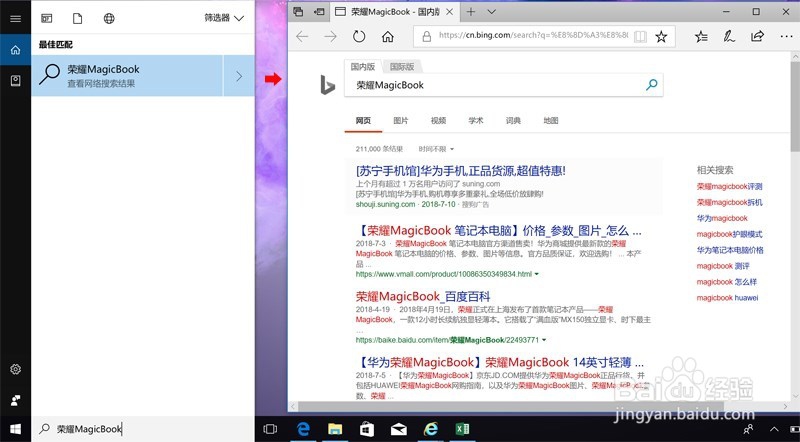Open Excel from the taskbar
Viewport: 800px width, 442px height.
click(462, 429)
